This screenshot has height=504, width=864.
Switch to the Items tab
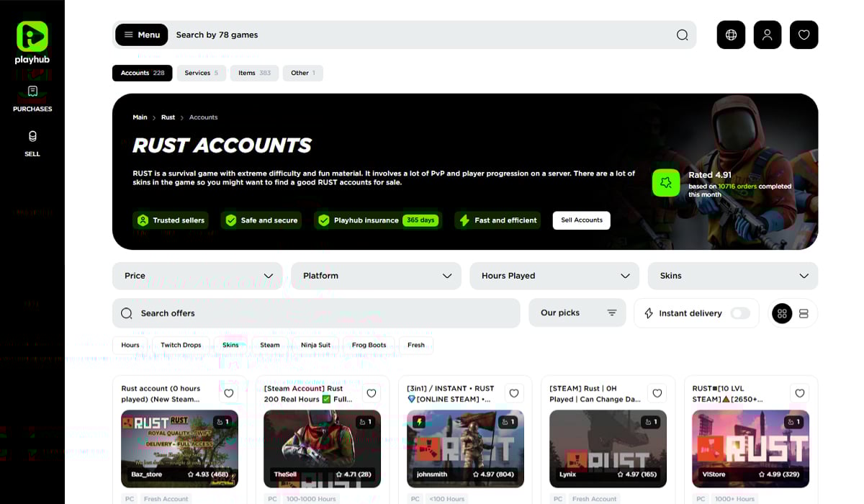tap(254, 73)
